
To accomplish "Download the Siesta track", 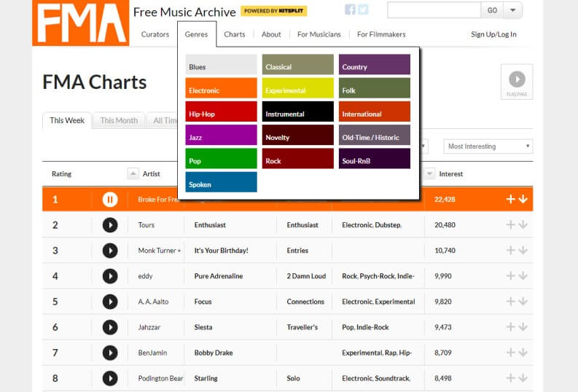I will (x=523, y=327).
